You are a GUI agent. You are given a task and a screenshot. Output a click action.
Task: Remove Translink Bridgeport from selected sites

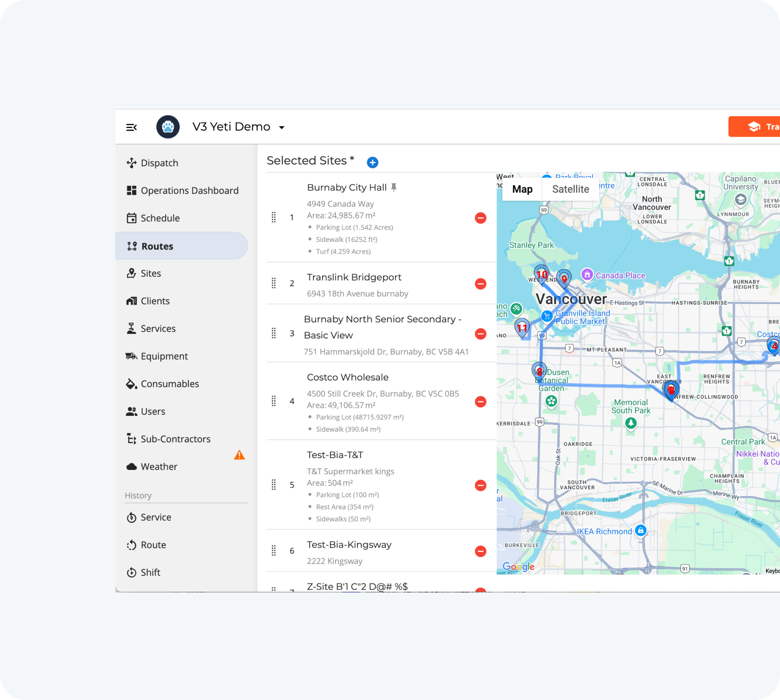coord(480,284)
